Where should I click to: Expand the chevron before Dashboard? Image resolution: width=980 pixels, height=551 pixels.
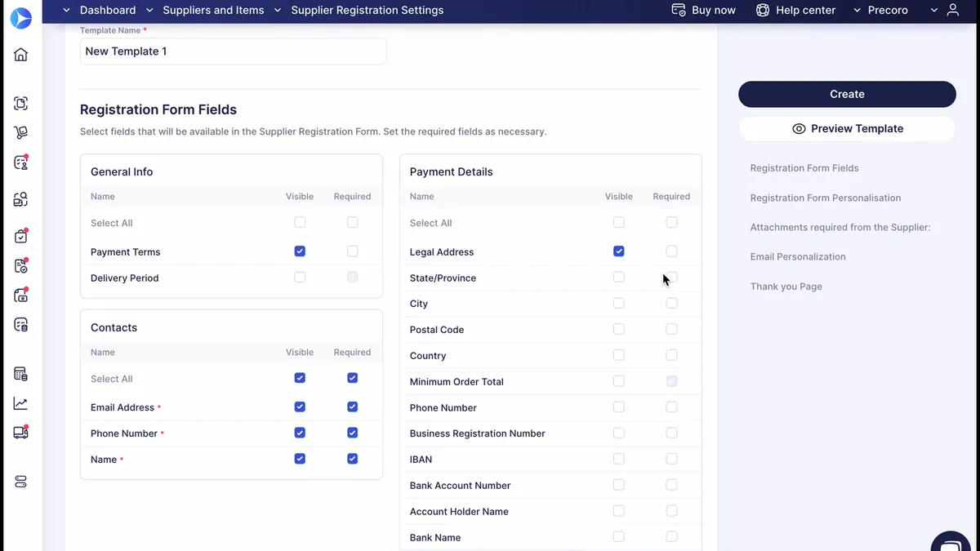[67, 11]
